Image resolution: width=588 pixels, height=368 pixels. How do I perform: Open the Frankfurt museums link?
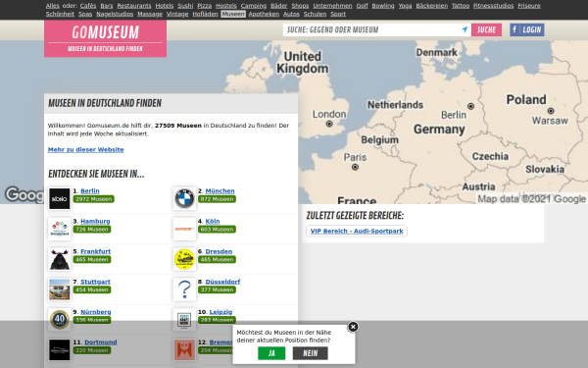pos(96,251)
